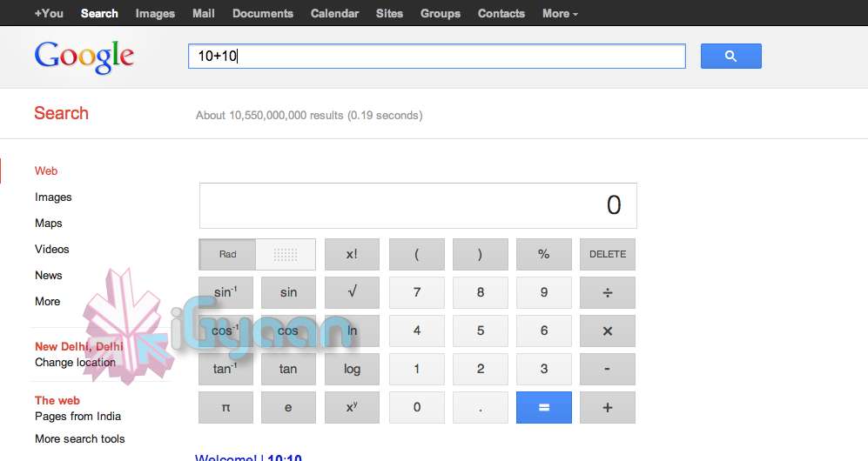
Task: Switch calculator to degree mode toggle
Action: (286, 255)
